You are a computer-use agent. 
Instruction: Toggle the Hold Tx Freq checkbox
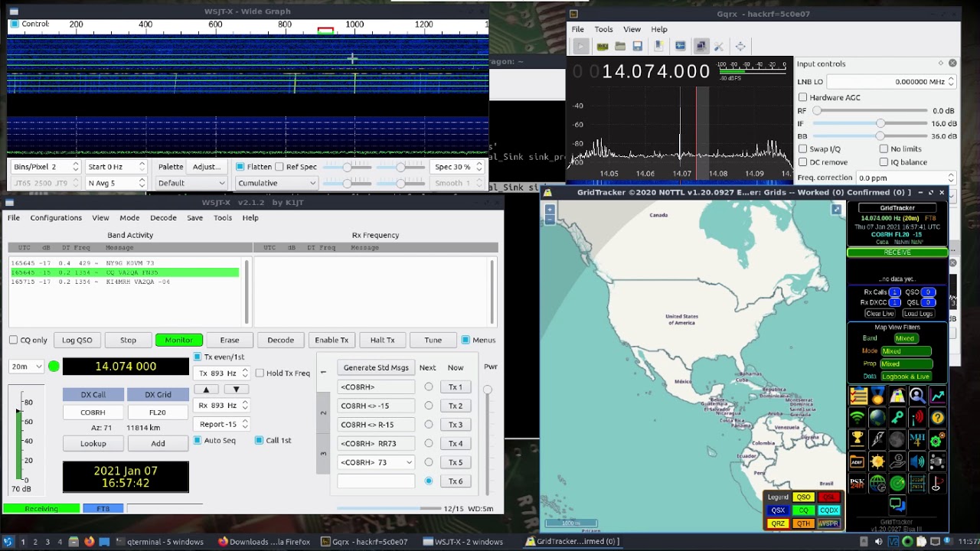[x=260, y=373]
